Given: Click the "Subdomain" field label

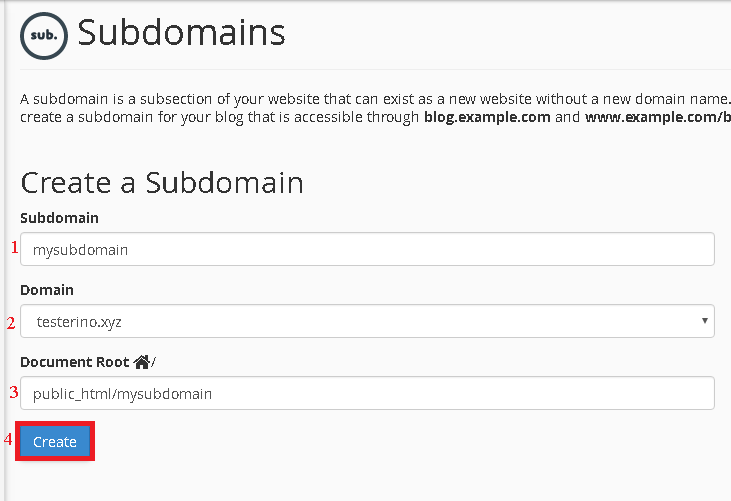Looking at the screenshot, I should point(59,218).
